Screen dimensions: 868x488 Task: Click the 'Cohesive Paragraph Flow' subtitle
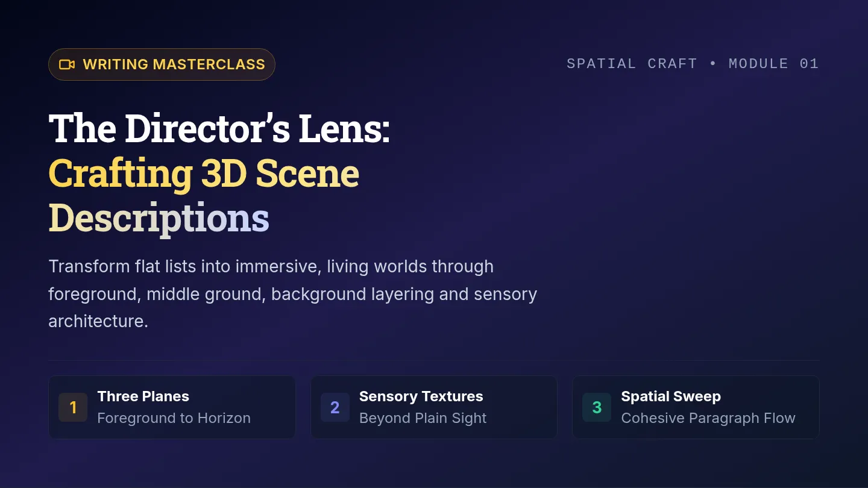coord(708,418)
